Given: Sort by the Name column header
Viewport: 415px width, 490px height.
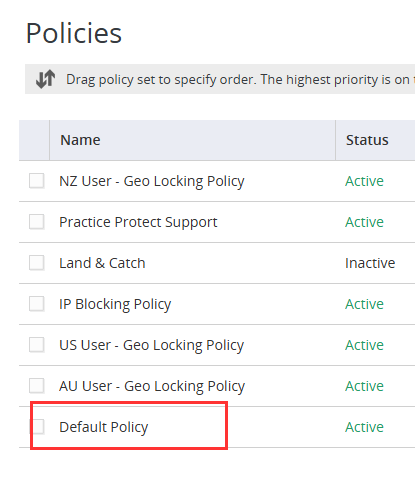Looking at the screenshot, I should [x=80, y=140].
